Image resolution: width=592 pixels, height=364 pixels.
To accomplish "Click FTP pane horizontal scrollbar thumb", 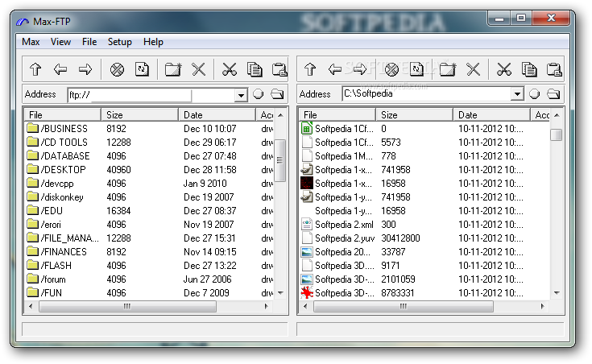I will [x=127, y=306].
